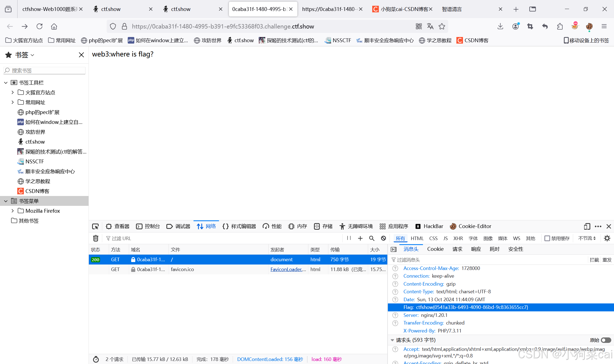The height and width of the screenshot is (364, 614).
Task: Open the 不节流 throttling dropdown
Action: (x=587, y=238)
